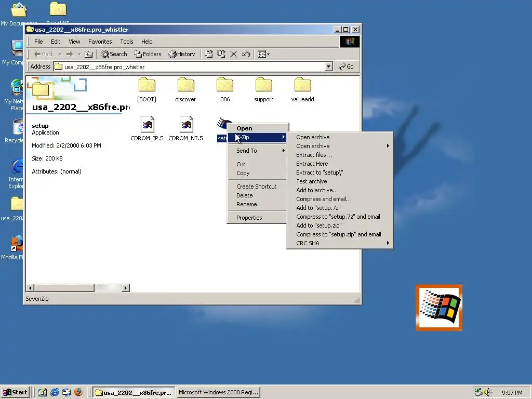Choose Open in the context menu
The width and height of the screenshot is (532, 399).
click(x=257, y=128)
